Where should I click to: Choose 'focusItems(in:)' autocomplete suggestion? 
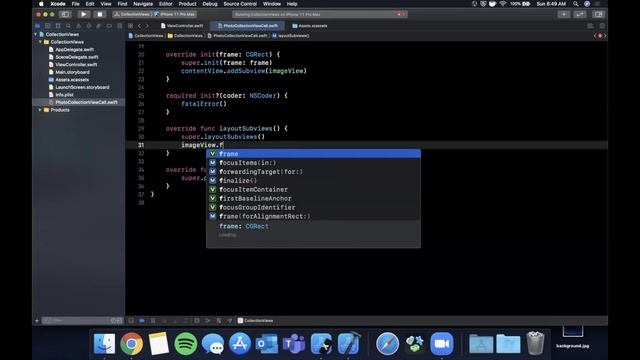coord(313,163)
